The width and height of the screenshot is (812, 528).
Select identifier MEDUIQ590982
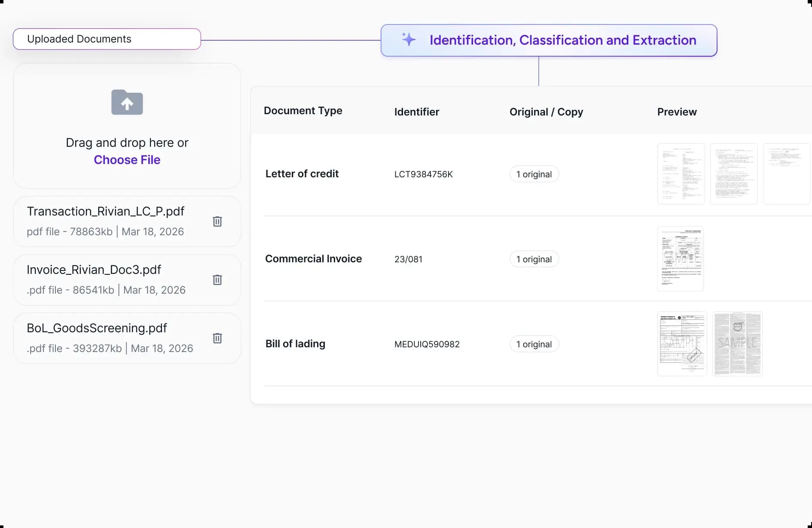(427, 344)
